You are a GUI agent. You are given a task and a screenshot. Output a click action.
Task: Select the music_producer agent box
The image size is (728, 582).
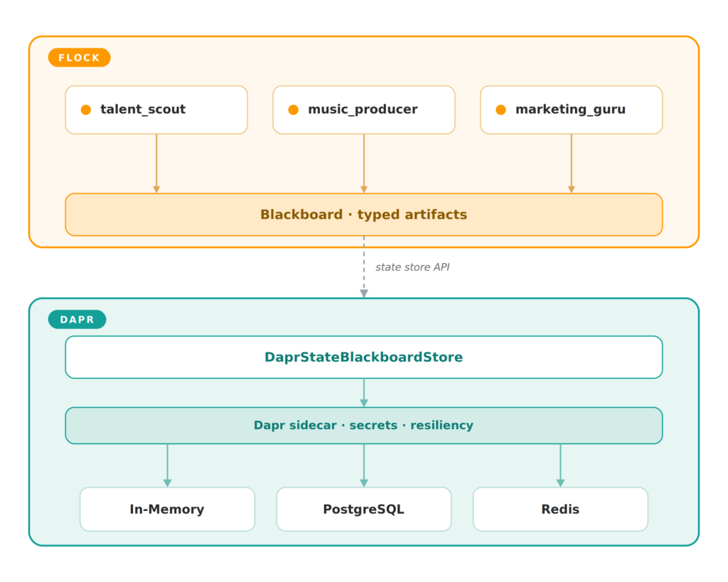364,110
